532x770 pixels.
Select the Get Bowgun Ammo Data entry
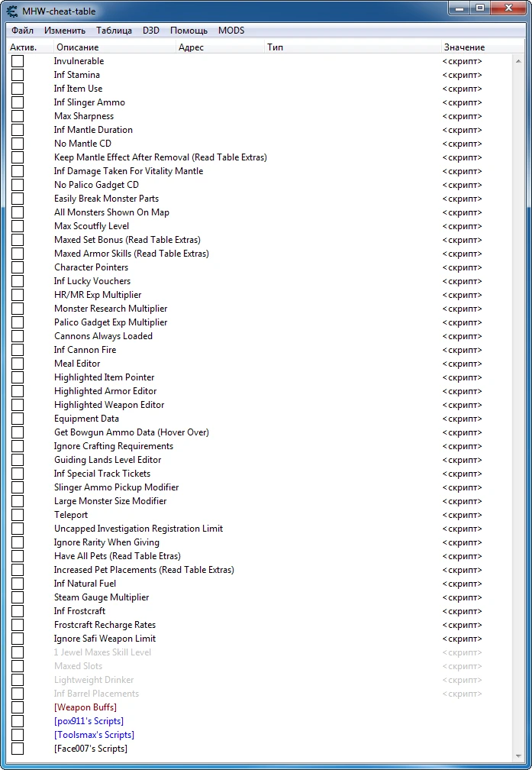131,432
